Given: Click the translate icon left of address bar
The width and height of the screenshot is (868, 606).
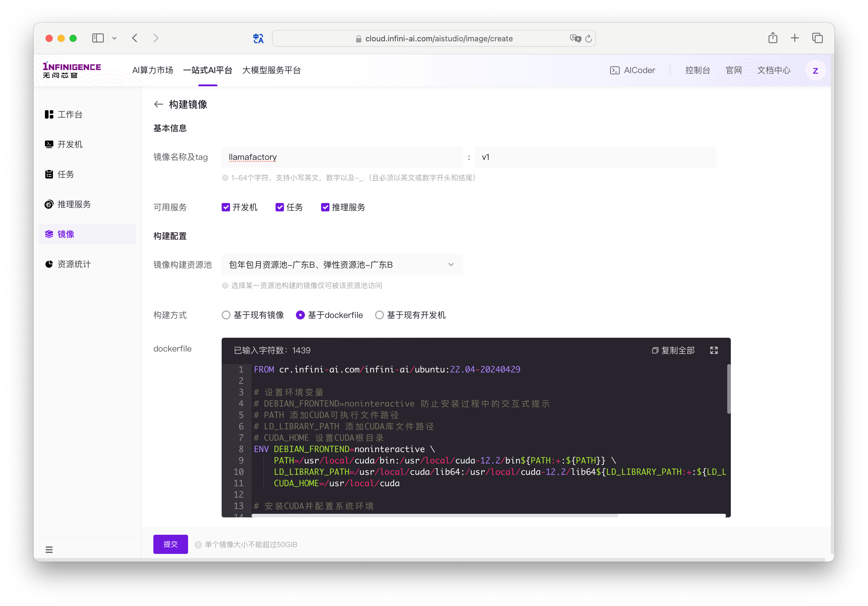Looking at the screenshot, I should click(x=258, y=39).
